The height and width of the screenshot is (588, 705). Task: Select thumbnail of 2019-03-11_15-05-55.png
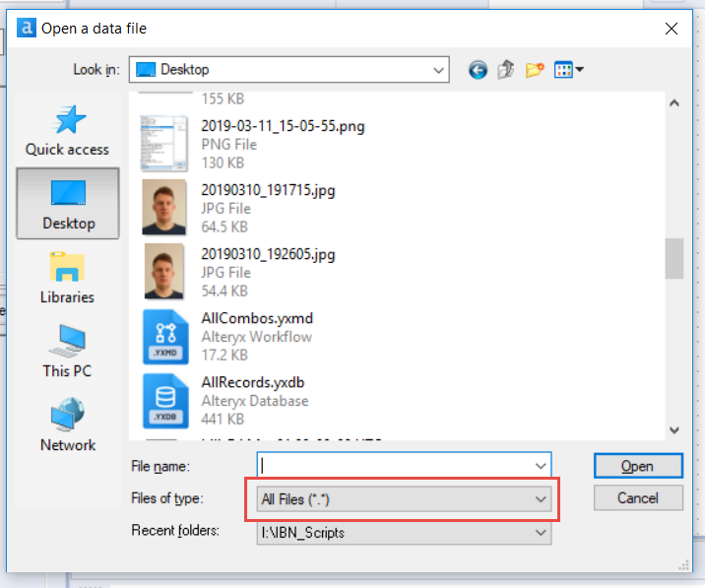(x=163, y=144)
